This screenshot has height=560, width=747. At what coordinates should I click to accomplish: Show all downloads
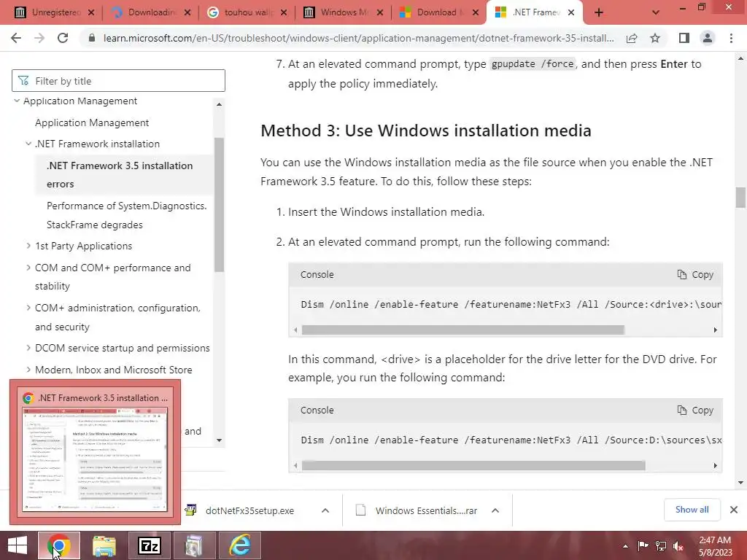coord(692,510)
